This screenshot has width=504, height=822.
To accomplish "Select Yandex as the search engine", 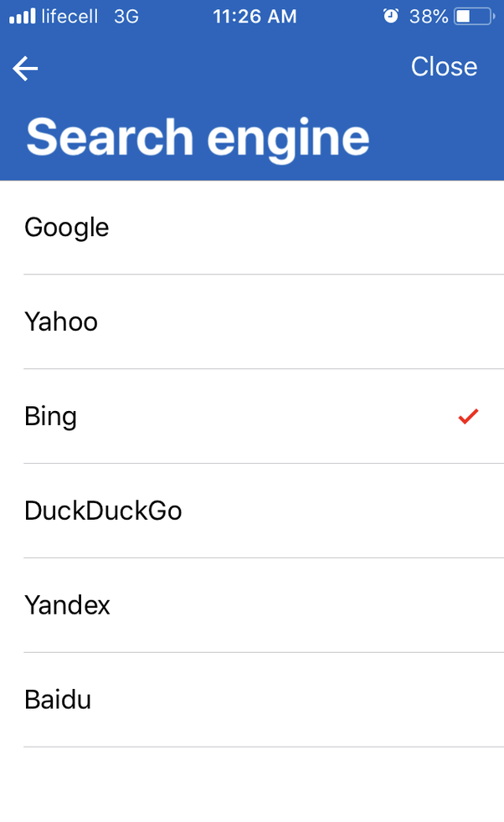I will 67,605.
